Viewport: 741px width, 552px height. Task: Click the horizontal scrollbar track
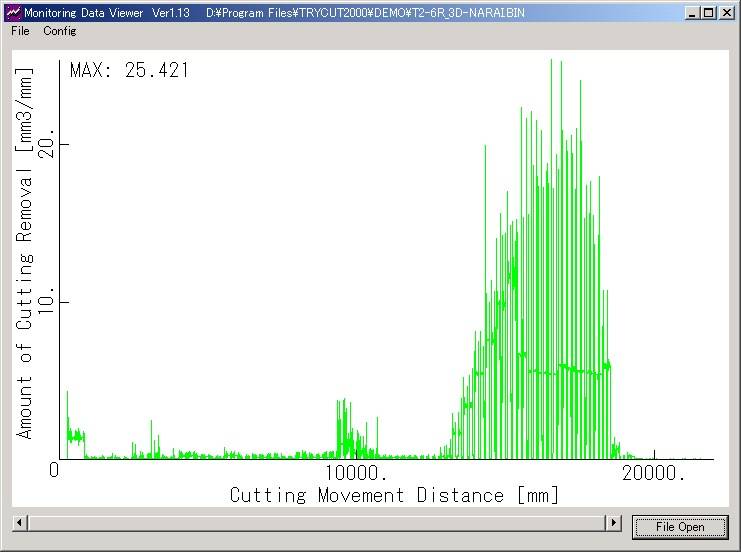[x=316, y=523]
